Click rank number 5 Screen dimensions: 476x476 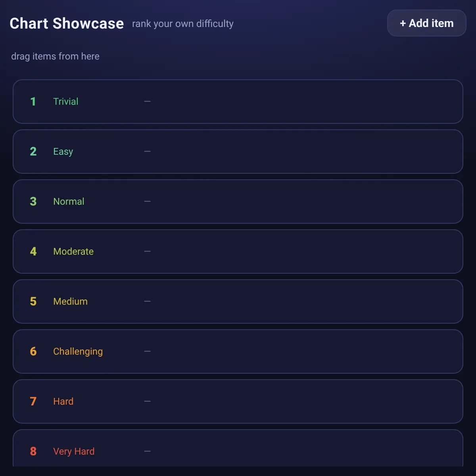(x=33, y=301)
